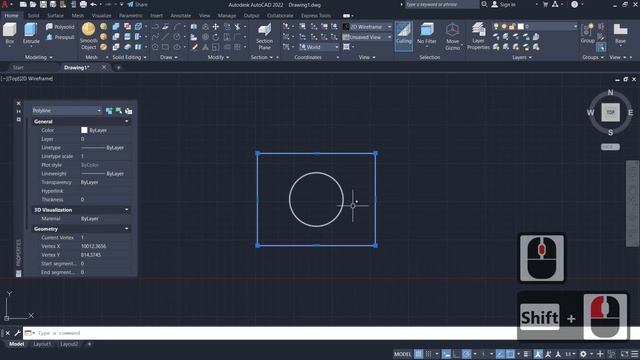The height and width of the screenshot is (360, 640).
Task: Click the shopping cart icon
Action: [x=545, y=4]
